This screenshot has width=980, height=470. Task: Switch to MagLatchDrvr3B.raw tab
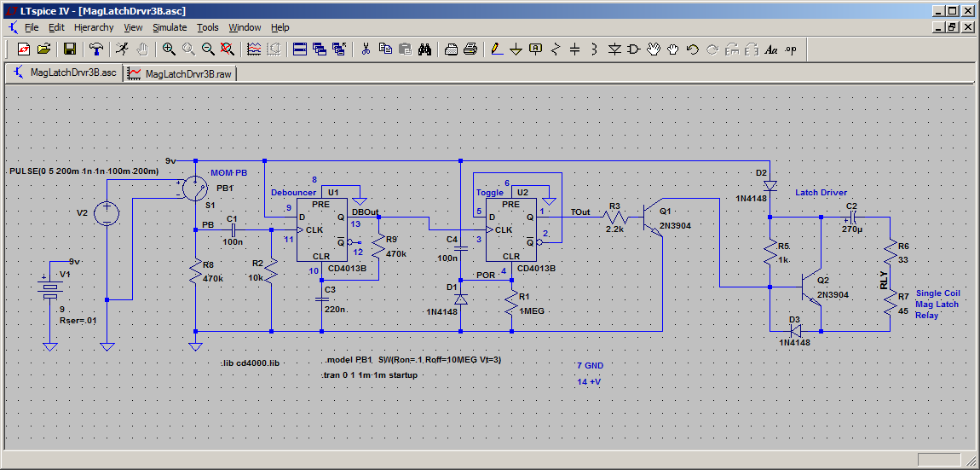pyautogui.click(x=182, y=74)
